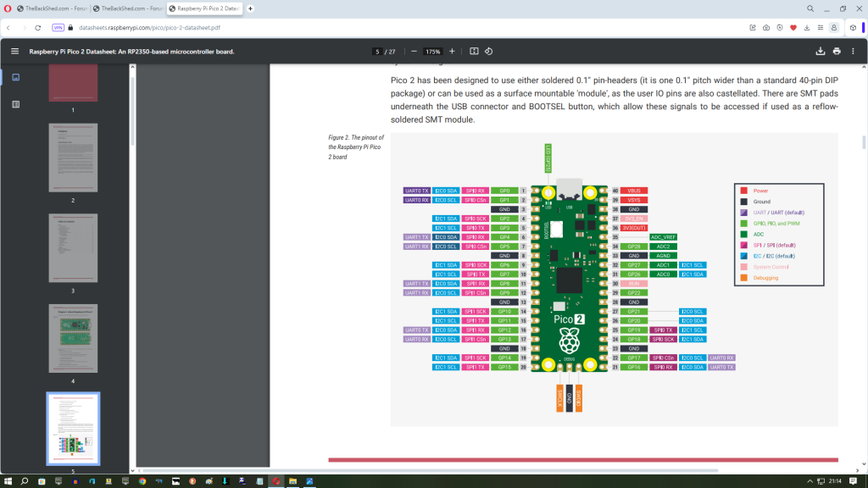Toggle the VPN badge in address bar
Image resolution: width=868 pixels, height=488 pixels.
[x=58, y=27]
